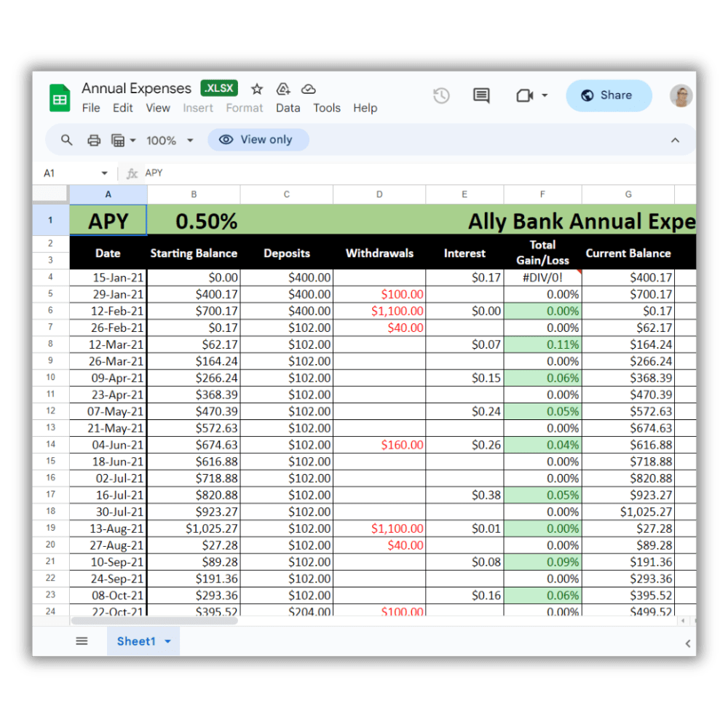Click the print icon

(x=94, y=141)
